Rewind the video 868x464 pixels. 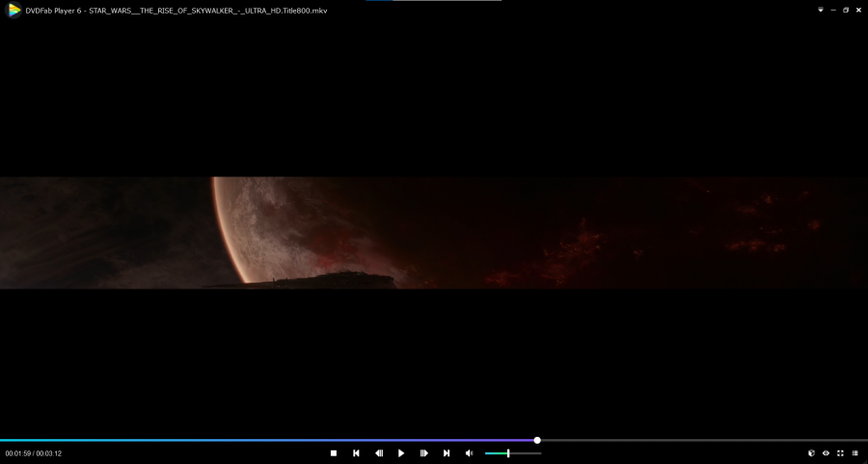tap(379, 453)
